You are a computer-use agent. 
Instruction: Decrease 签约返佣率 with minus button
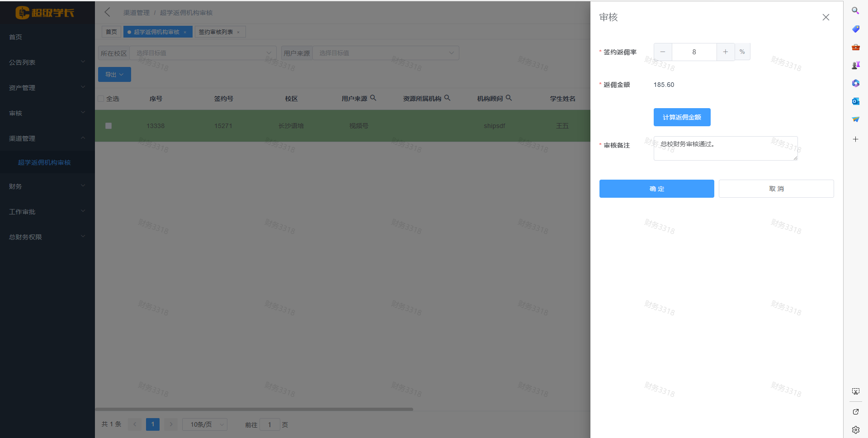663,52
